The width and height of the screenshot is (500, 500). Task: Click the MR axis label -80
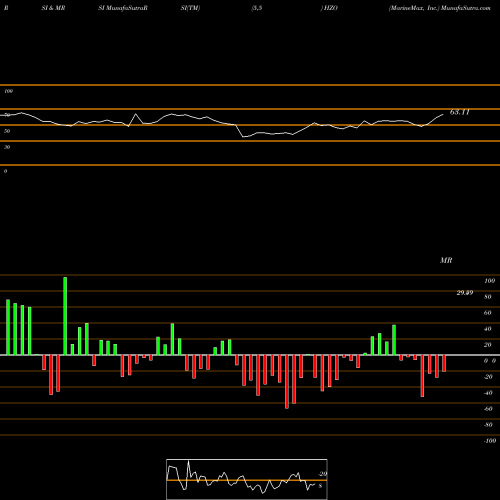[488, 425]
